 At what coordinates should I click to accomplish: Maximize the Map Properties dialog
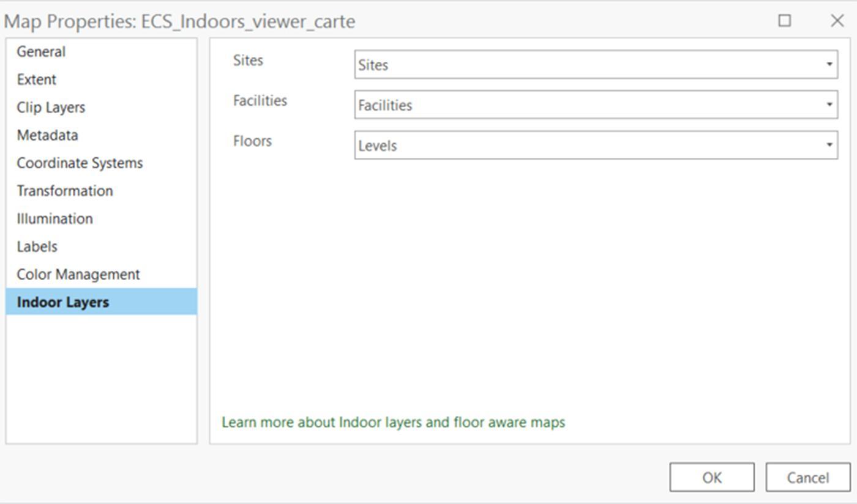[x=784, y=21]
